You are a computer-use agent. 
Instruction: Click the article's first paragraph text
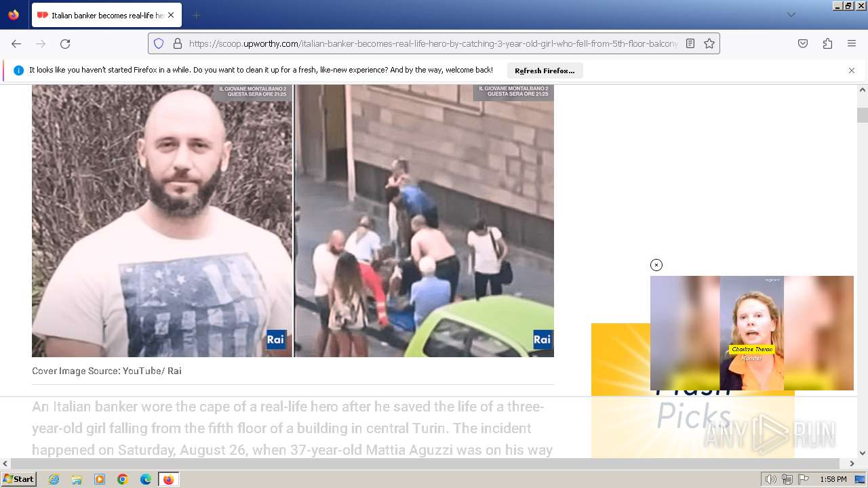292,428
